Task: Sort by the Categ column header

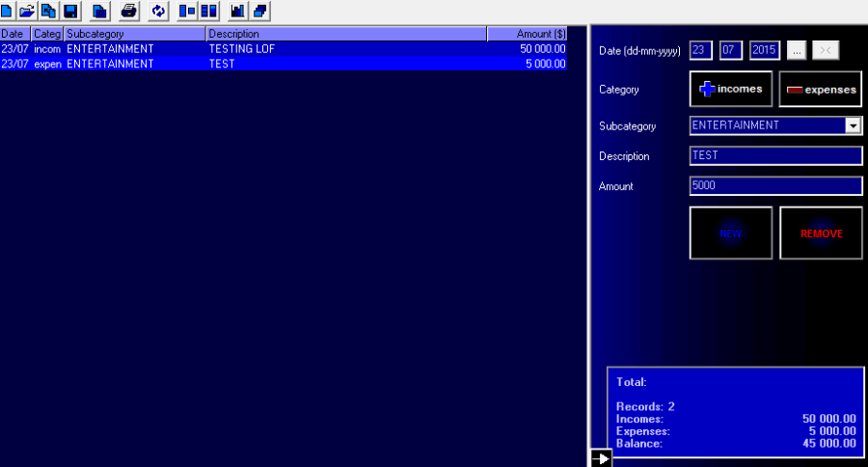Action: pyautogui.click(x=47, y=34)
